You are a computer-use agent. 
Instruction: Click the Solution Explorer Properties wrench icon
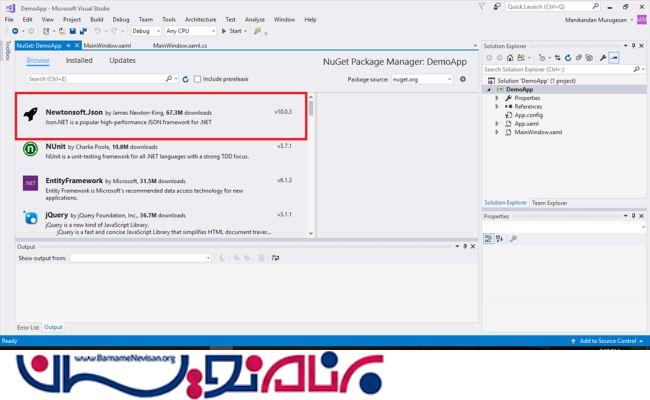point(603,58)
